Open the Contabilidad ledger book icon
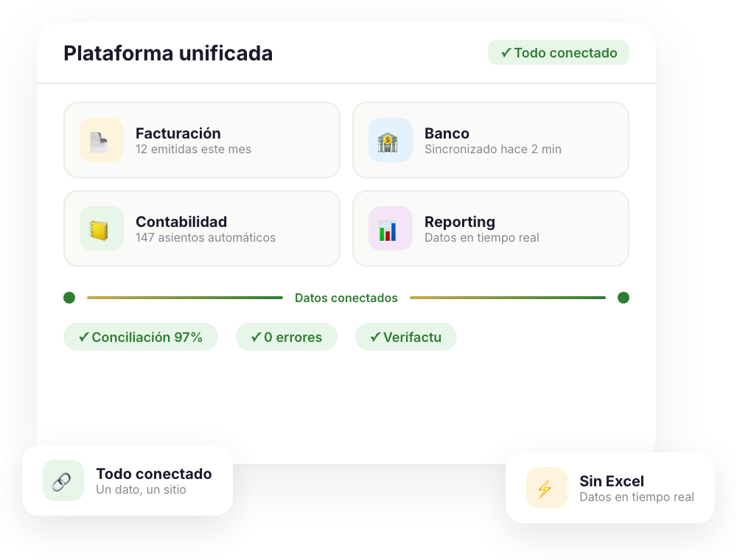The image size is (737, 560). (x=101, y=228)
